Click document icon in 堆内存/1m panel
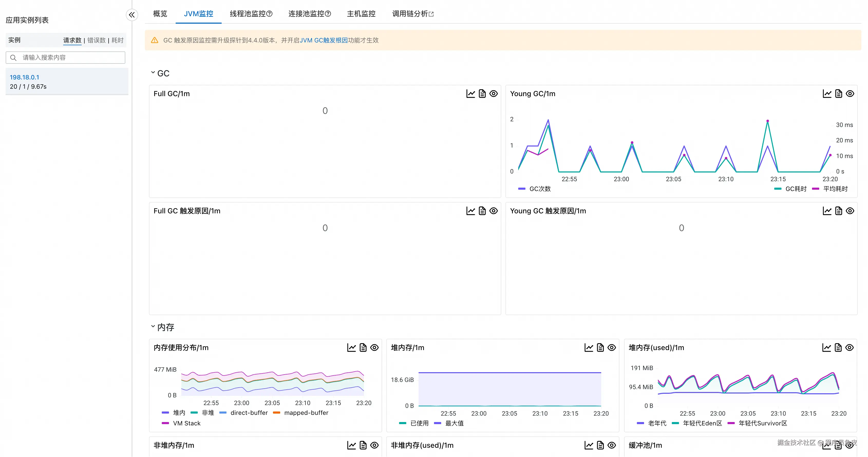Image resolution: width=868 pixels, height=457 pixels. [600, 348]
